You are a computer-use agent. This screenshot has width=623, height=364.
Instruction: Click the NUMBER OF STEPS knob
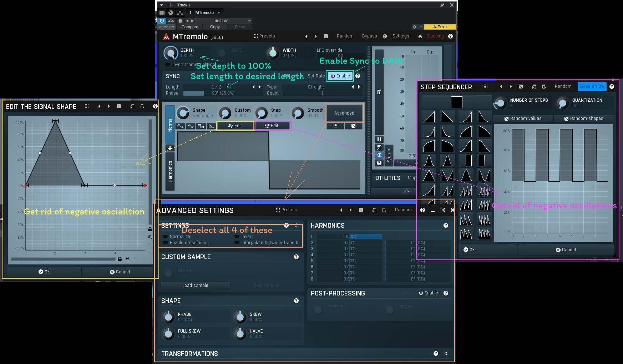(500, 103)
